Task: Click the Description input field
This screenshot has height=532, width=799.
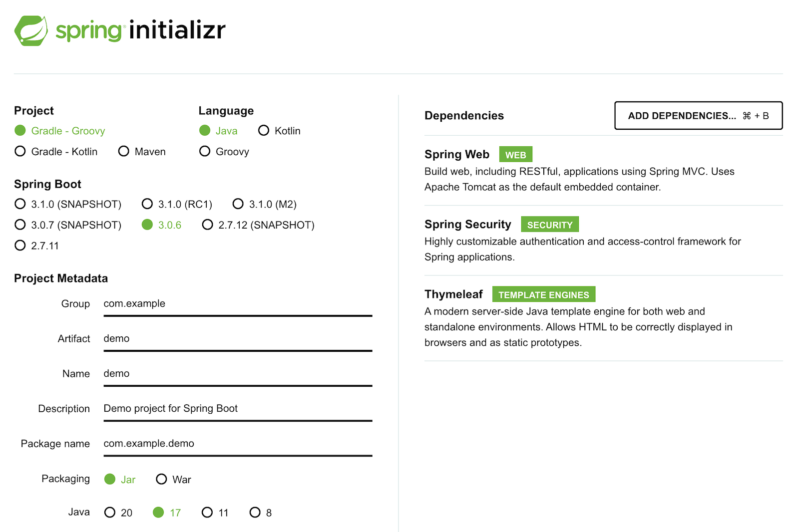Action: pyautogui.click(x=238, y=409)
